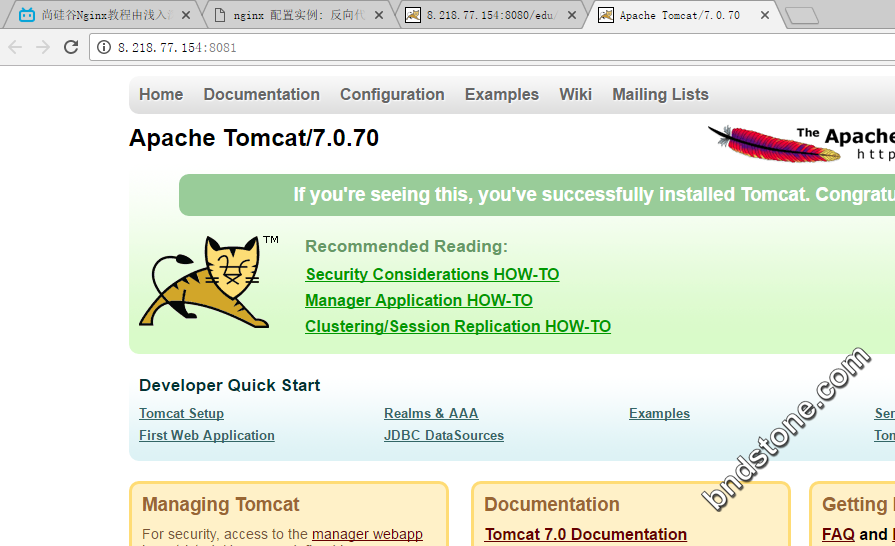Close the 8.218.77.154:8080/edu tab
Screen dimensions: 895x546
571,15
